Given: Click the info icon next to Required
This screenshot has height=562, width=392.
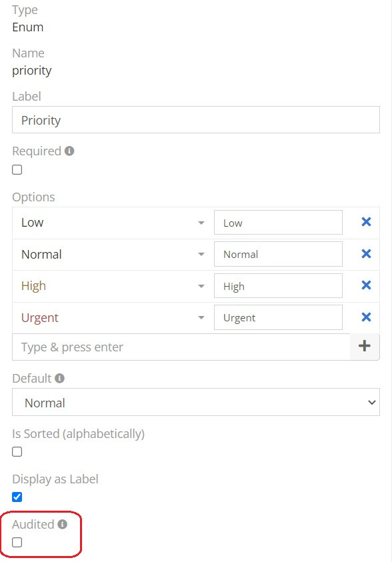Looking at the screenshot, I should click(x=69, y=151).
